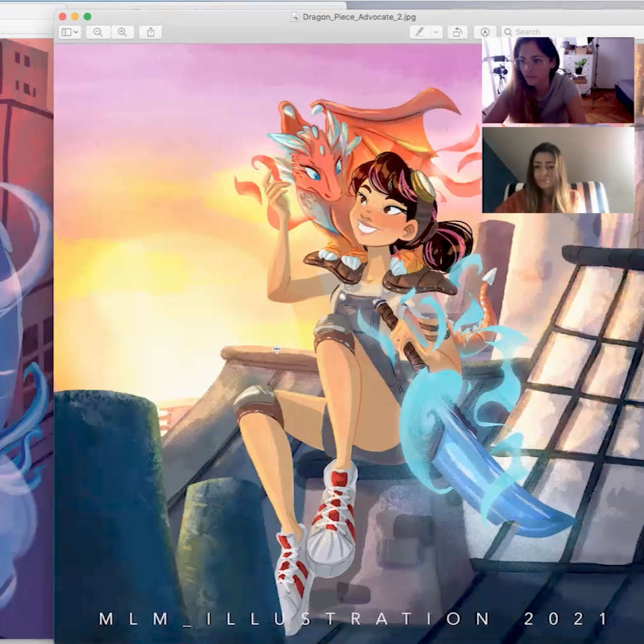The image size is (644, 644).
Task: Select the top webcam video thumbnail
Action: [x=558, y=80]
